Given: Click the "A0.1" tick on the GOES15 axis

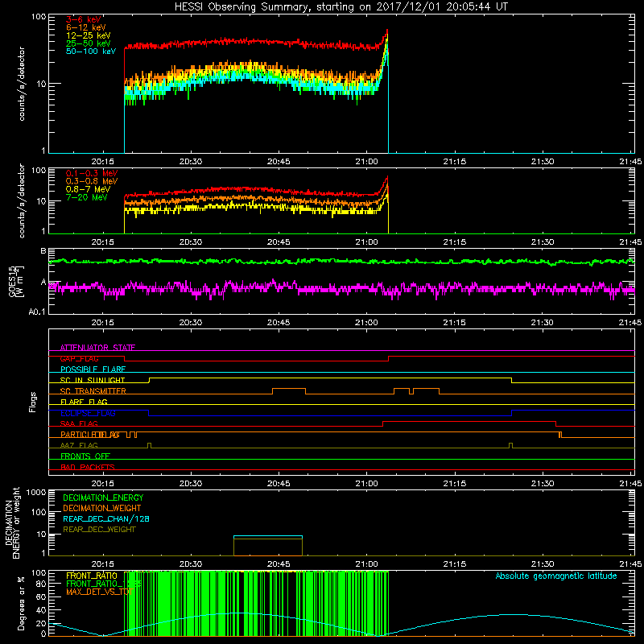Looking at the screenshot, I should (x=37, y=312).
